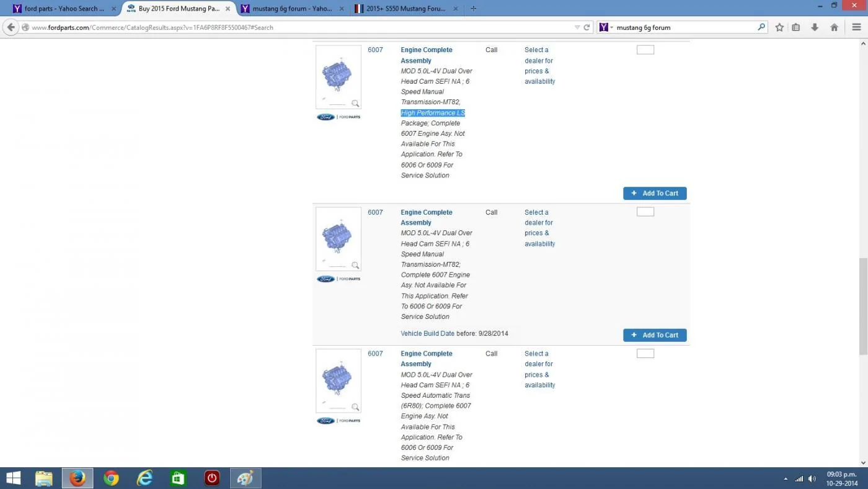Open 'Engine Complete Assembly' title of High Performance LS item
This screenshot has width=868, height=489.
pos(427,55)
